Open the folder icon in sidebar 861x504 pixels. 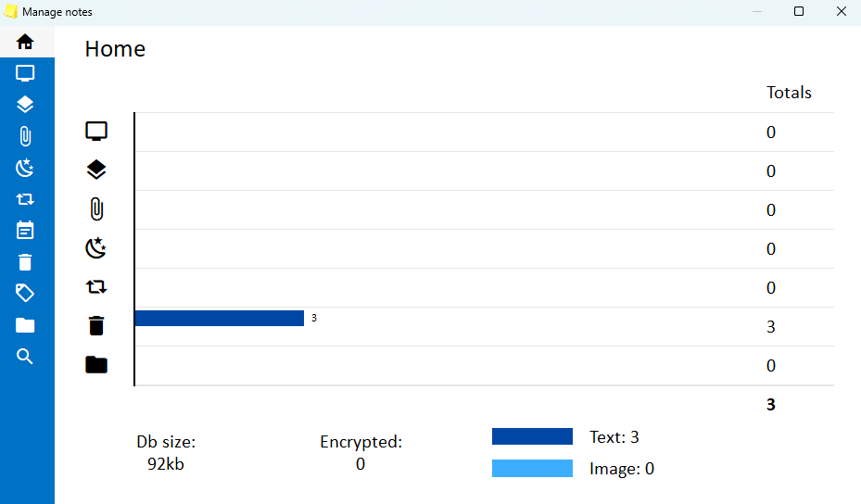click(x=25, y=325)
